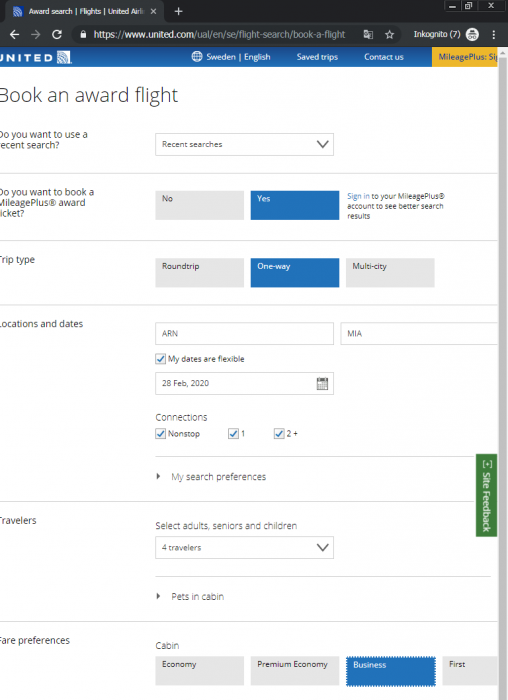Select No for MileagePlus award ticket

[x=200, y=205]
